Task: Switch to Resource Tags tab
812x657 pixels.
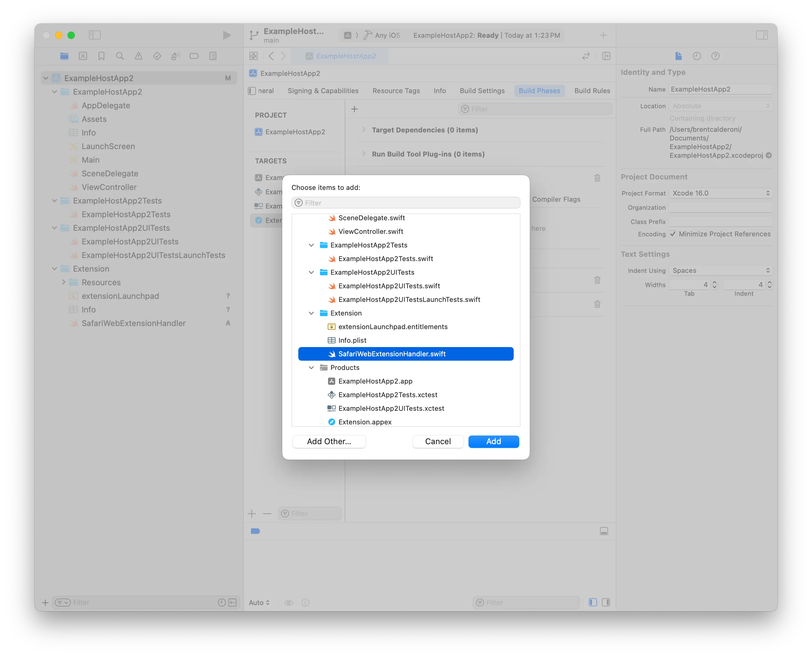Action: pyautogui.click(x=396, y=91)
